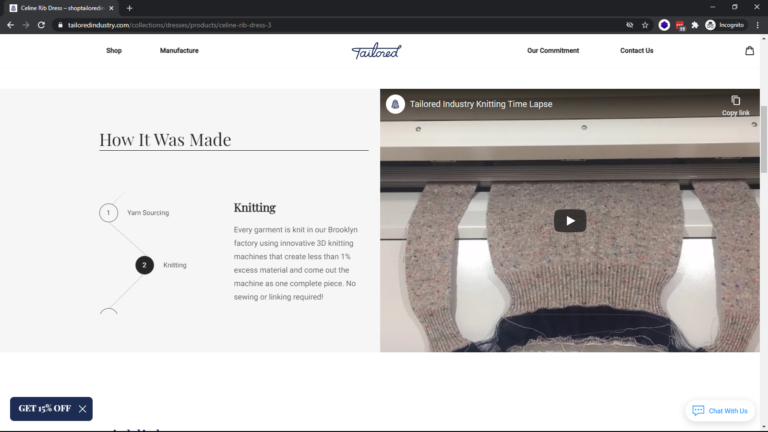Reload the page

tap(41, 24)
